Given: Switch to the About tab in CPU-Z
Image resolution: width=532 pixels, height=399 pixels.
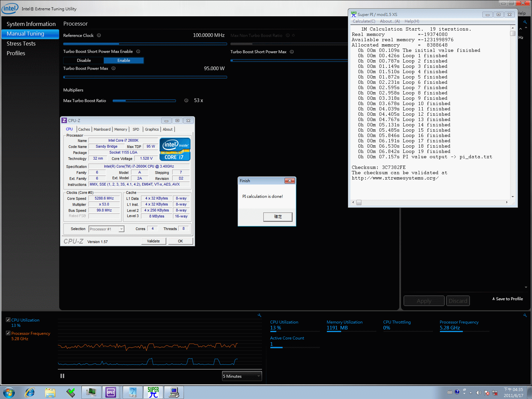Looking at the screenshot, I should pyautogui.click(x=168, y=129).
